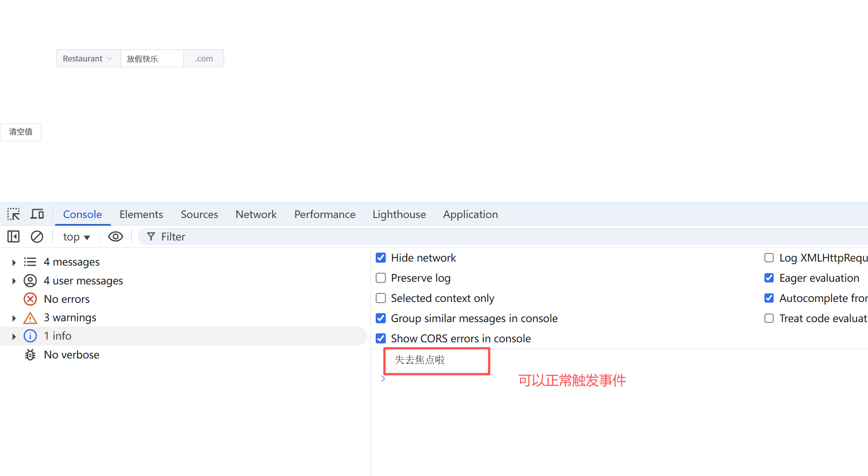Uncheck Hide network option

(x=381, y=258)
